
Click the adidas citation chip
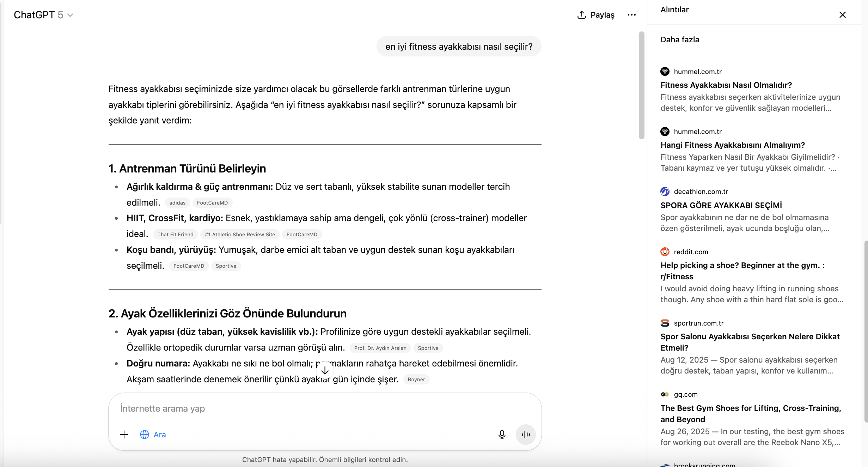177,203
